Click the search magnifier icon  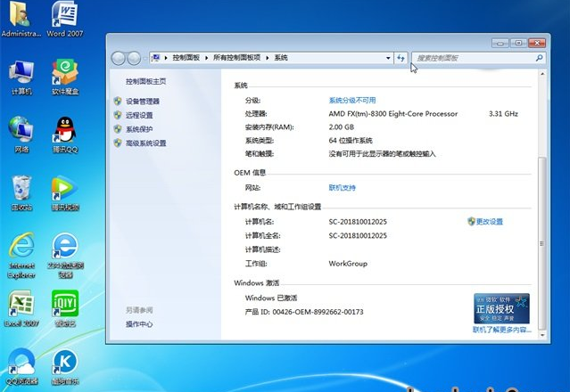pyautogui.click(x=539, y=58)
